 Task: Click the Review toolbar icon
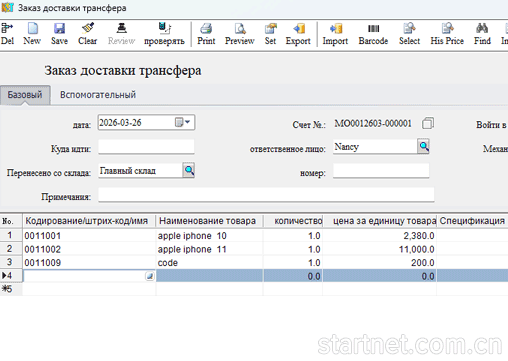[121, 33]
